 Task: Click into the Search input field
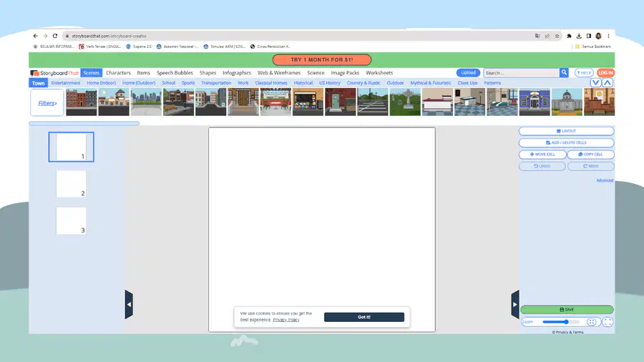click(522, 73)
